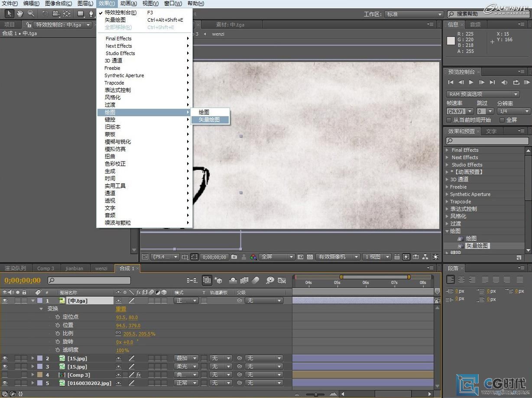Viewport: 532px width, 398px height.
Task: Open the graph editor icon in timeline
Action: click(x=282, y=280)
